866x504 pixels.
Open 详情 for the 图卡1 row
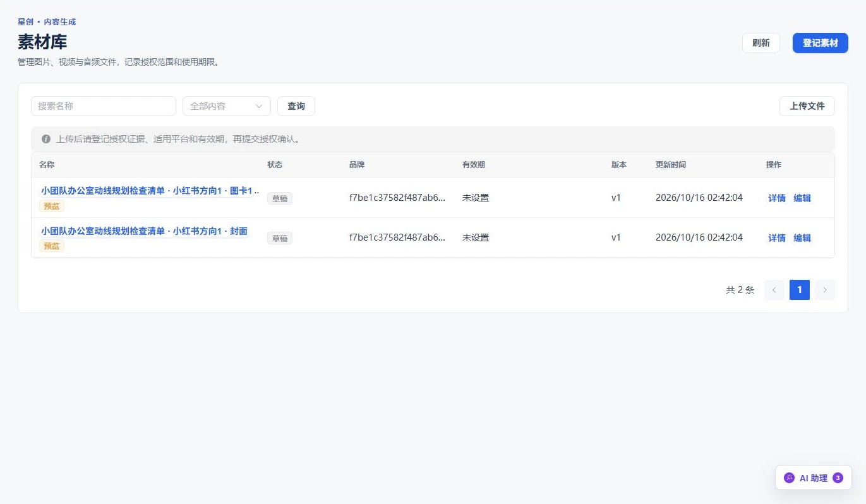click(x=777, y=198)
